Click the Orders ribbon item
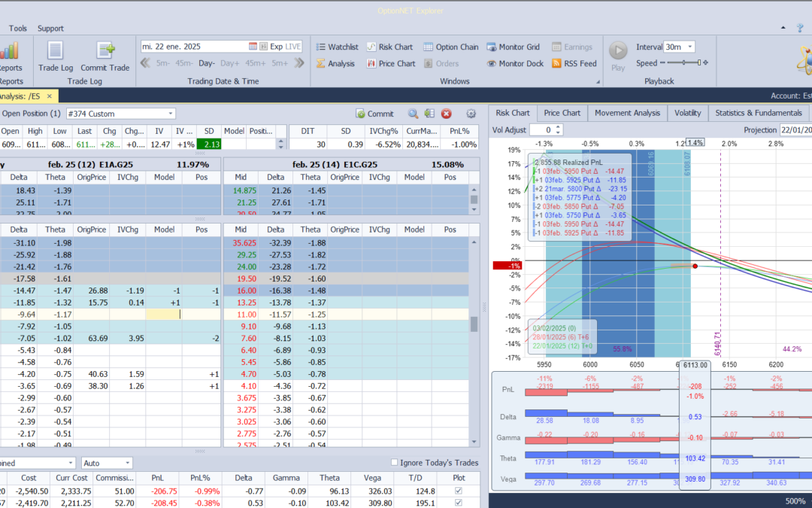Viewport: 812px width, 508px height. tap(441, 63)
